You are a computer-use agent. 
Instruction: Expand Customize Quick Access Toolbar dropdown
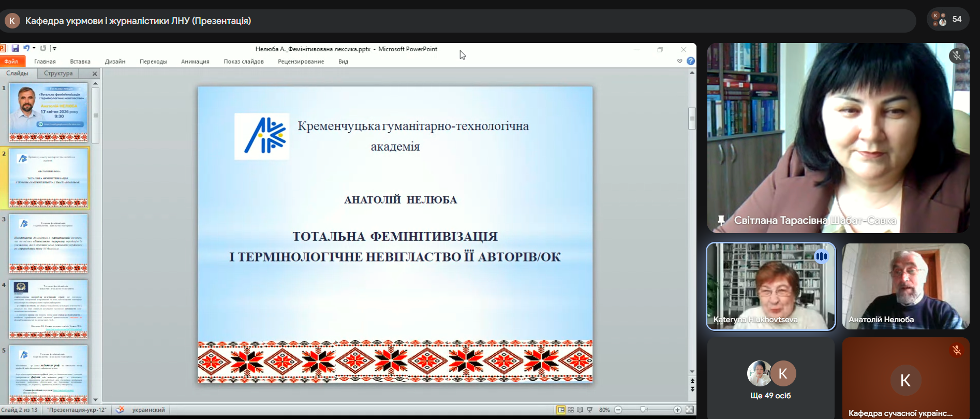[54, 48]
